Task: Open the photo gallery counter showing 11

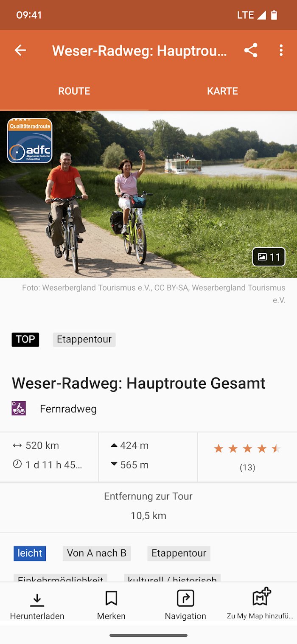Action: (x=269, y=257)
